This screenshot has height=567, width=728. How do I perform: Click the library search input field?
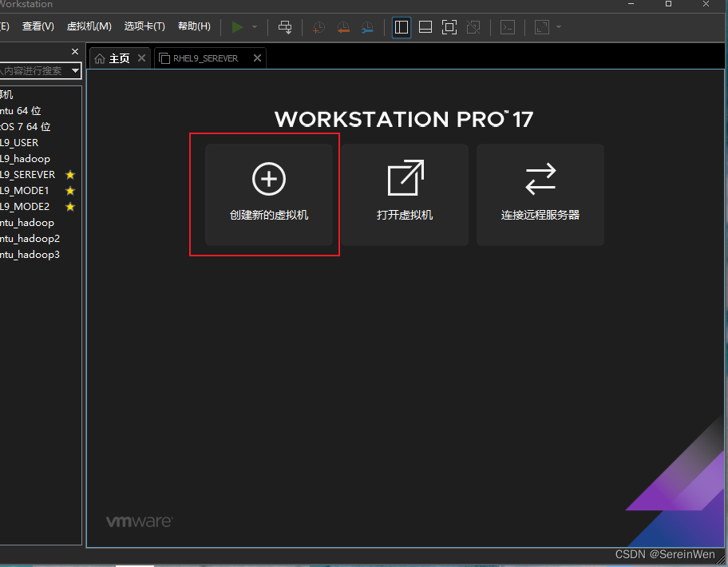[x=34, y=70]
